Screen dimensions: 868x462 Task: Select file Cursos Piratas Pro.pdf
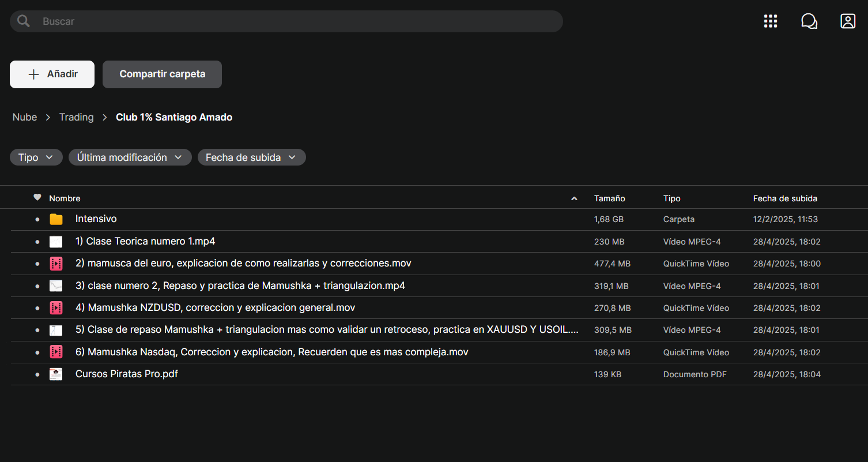click(127, 374)
